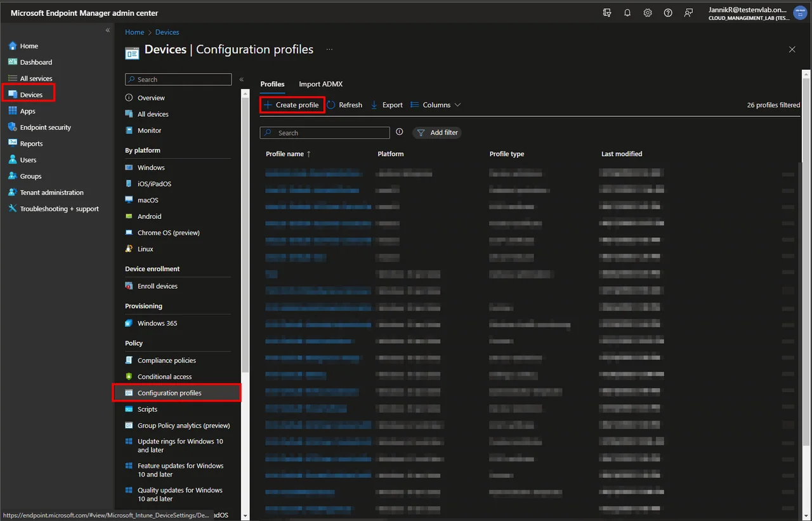Click the Create profile button
The image size is (812, 521).
coord(292,105)
